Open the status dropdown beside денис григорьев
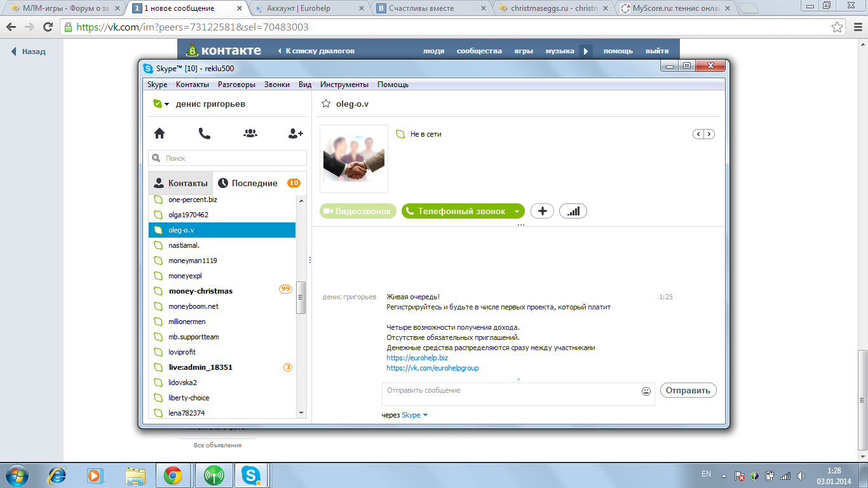Viewport: 868px width, 488px height. tap(166, 104)
